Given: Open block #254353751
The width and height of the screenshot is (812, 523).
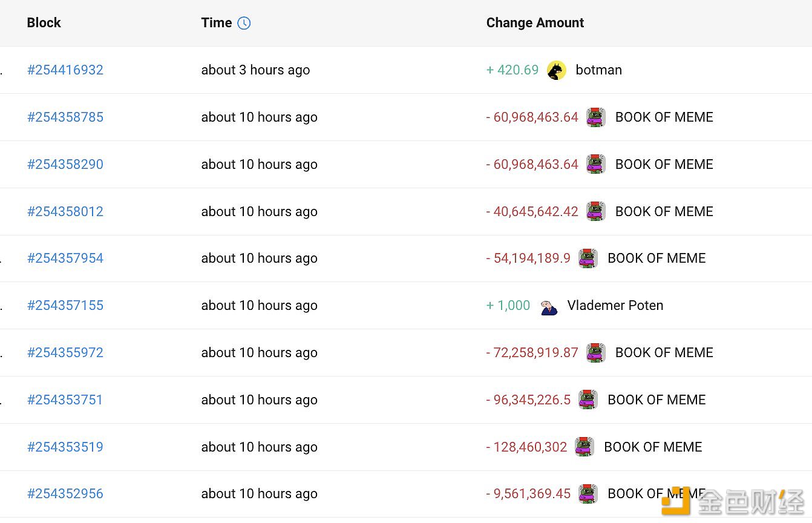Looking at the screenshot, I should click(x=65, y=400).
